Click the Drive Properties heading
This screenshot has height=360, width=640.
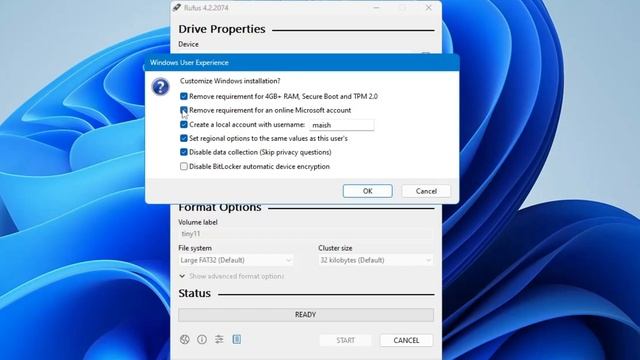click(x=222, y=29)
